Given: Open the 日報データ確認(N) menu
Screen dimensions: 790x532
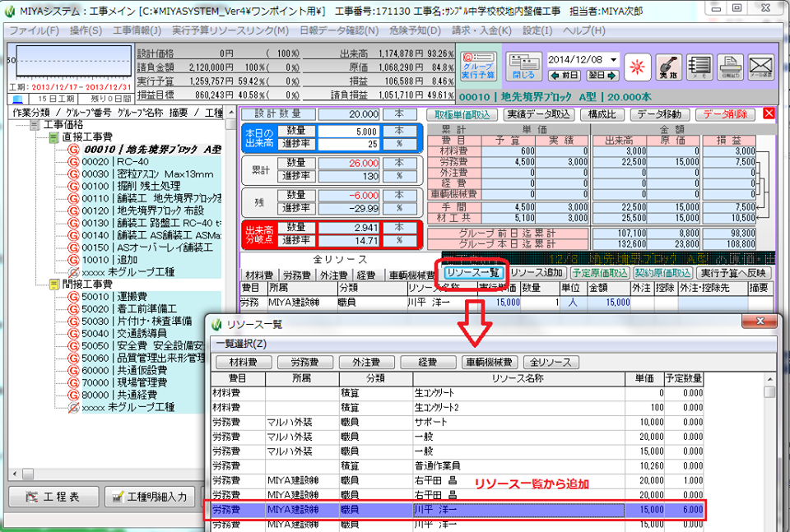Looking at the screenshot, I should [x=339, y=30].
